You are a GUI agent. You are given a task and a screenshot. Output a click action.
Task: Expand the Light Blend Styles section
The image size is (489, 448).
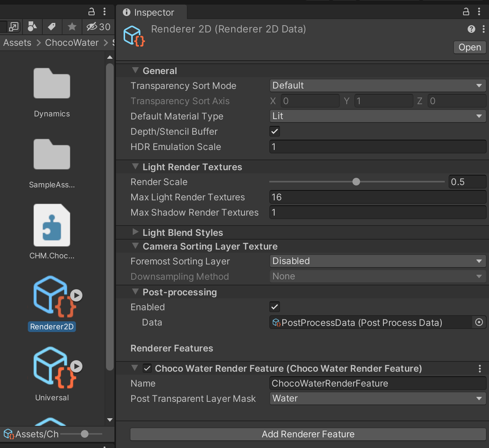click(136, 232)
